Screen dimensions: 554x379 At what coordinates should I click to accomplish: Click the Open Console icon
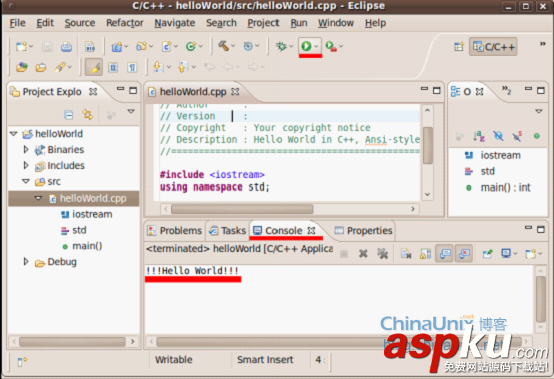coord(530,254)
